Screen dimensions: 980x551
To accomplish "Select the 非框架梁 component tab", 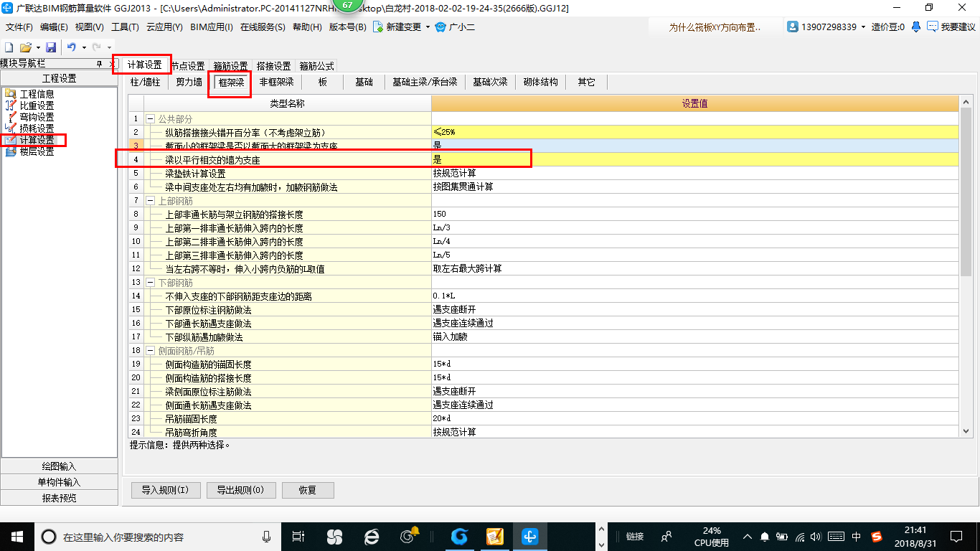I will 276,82.
